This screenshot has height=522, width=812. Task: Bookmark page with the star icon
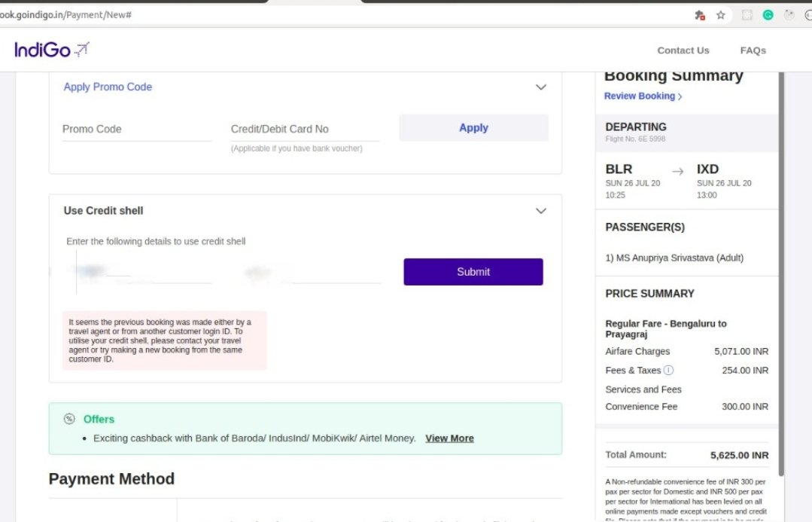click(720, 15)
